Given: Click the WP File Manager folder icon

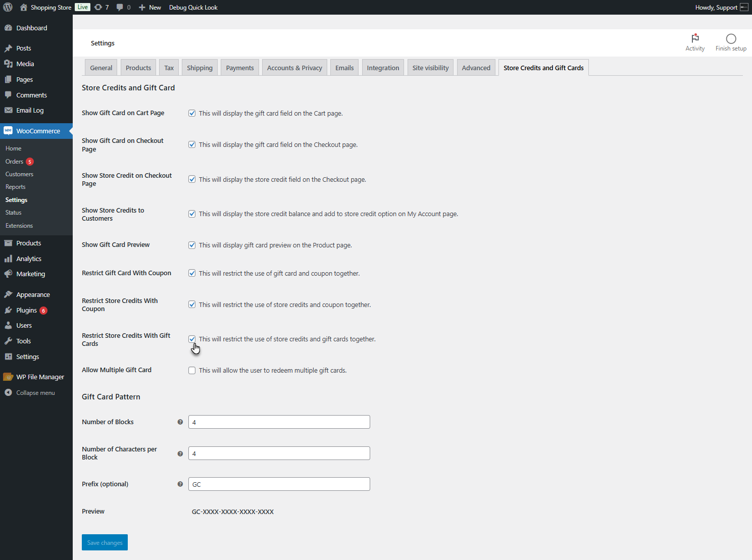Looking at the screenshot, I should pyautogui.click(x=8, y=377).
